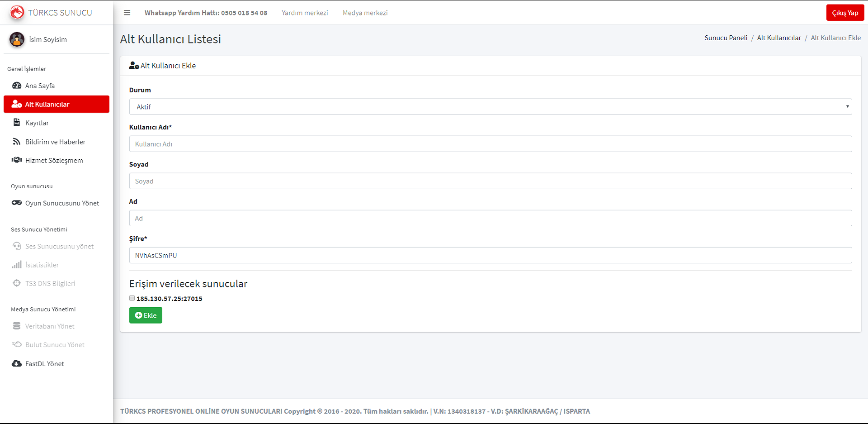Click the handshake icon for Hizmet Sözleşmem

[x=17, y=160]
